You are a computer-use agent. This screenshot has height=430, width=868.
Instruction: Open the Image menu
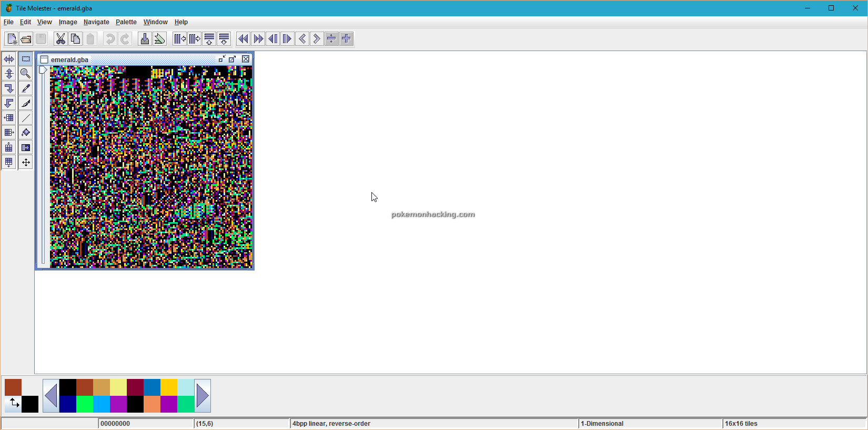tap(68, 22)
